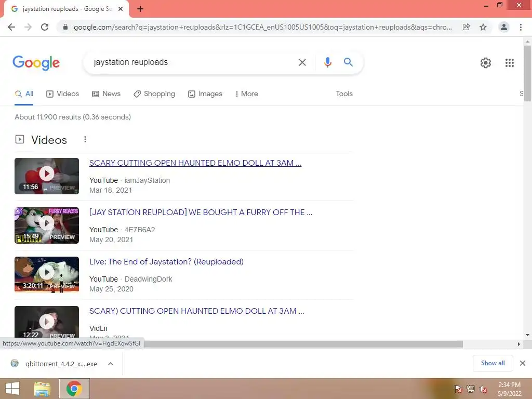Screen dimensions: 532x399
Task: Play the 12:22 VidLii video thumbnail
Action: (x=47, y=322)
